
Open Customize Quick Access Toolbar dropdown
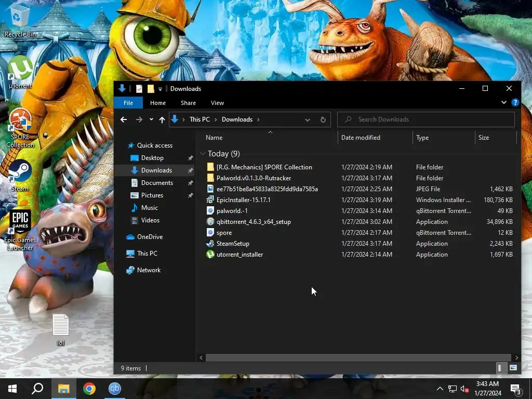coord(160,89)
